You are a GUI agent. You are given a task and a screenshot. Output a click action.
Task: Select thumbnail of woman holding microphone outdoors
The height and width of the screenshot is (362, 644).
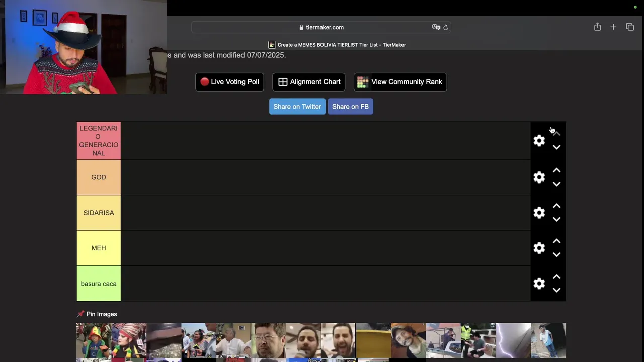[199, 340]
